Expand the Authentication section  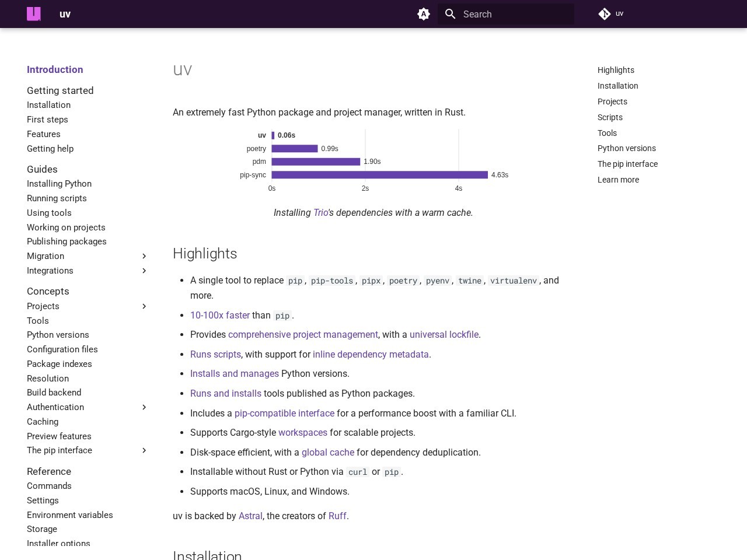[145, 407]
